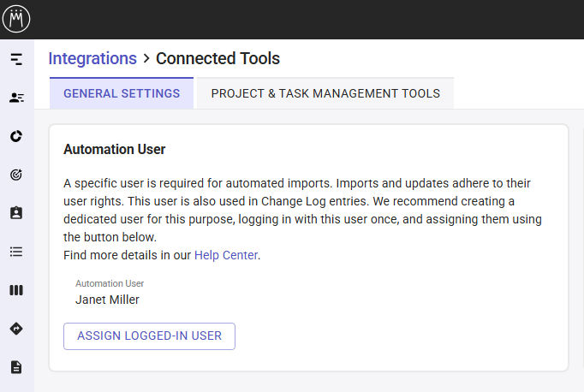Image resolution: width=584 pixels, height=392 pixels.
Task: Open the donut chart sidebar icon
Action: 16,136
